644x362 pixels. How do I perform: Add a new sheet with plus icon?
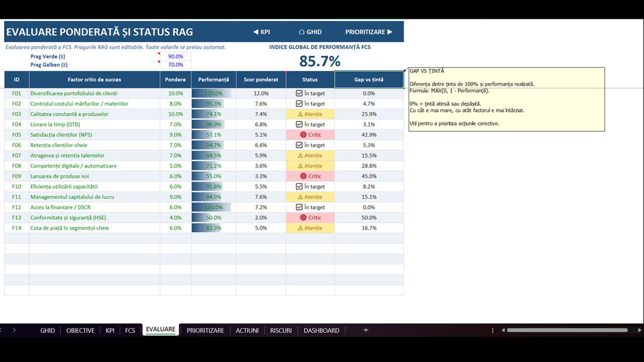coord(366,330)
